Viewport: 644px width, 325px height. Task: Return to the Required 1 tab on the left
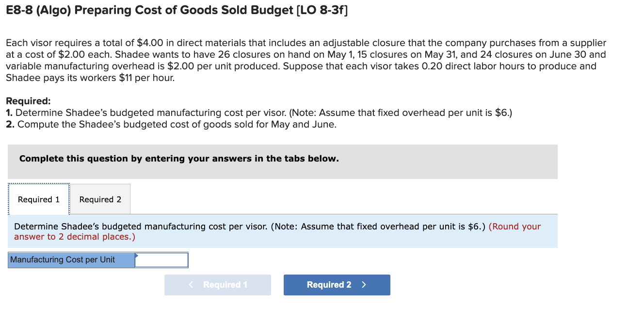[38, 199]
